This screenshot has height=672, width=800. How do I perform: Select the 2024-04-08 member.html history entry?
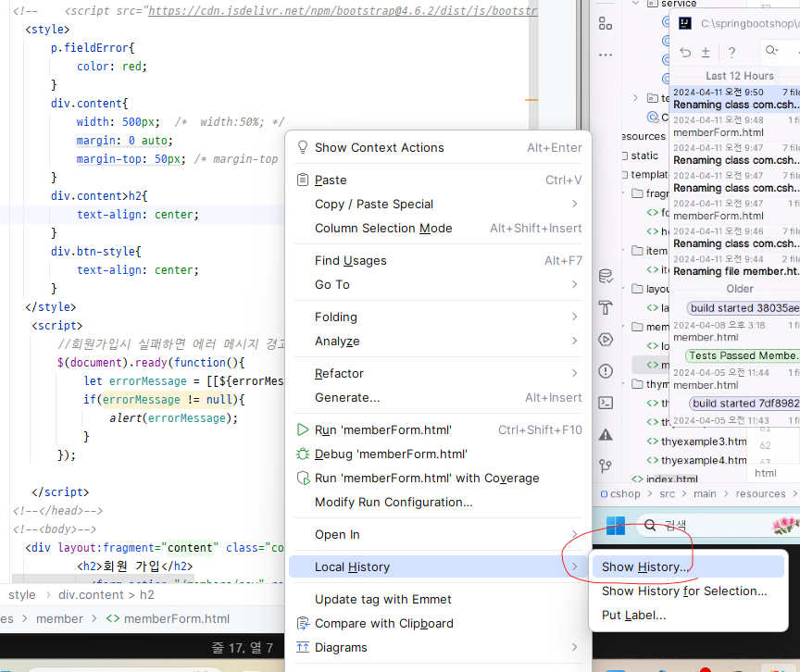point(734,331)
